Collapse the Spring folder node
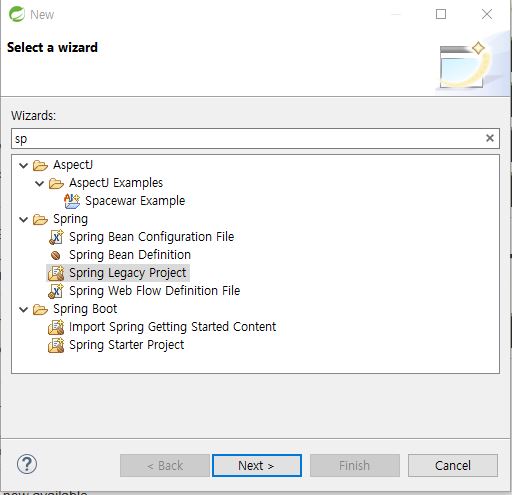The height and width of the screenshot is (495, 512). click(x=23, y=219)
